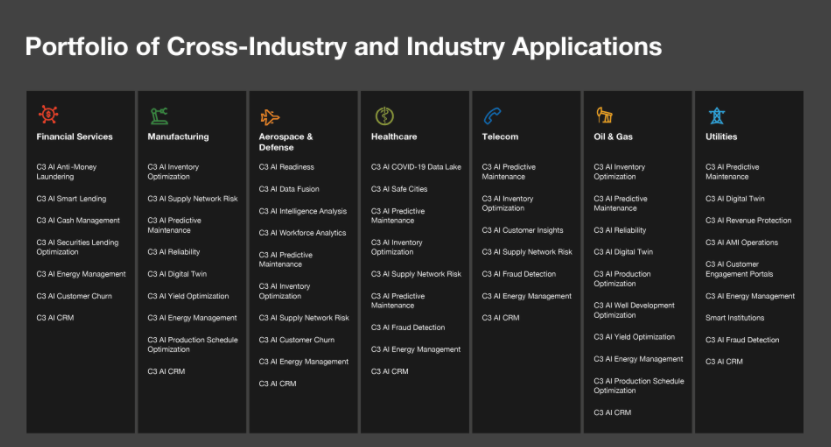Click the Oil & Gas pump icon
The height and width of the screenshot is (447, 831).
tap(604, 115)
